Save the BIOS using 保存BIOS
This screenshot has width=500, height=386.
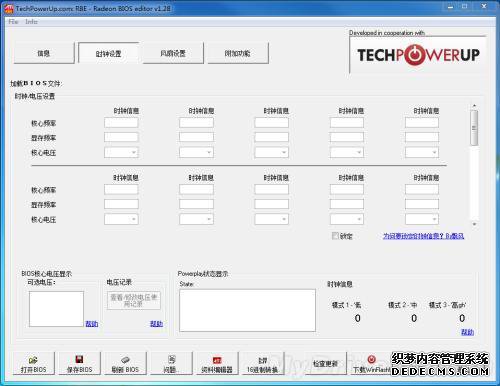pyautogui.click(x=79, y=363)
